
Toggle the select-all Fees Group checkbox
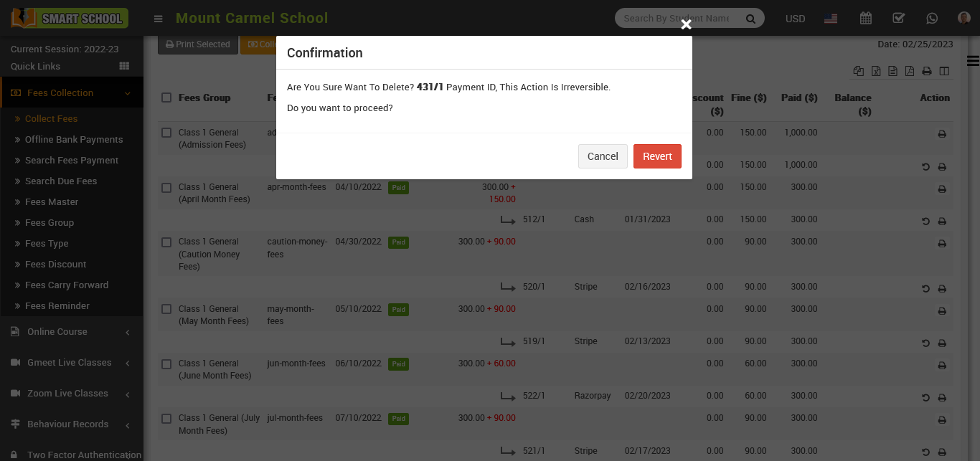click(166, 98)
